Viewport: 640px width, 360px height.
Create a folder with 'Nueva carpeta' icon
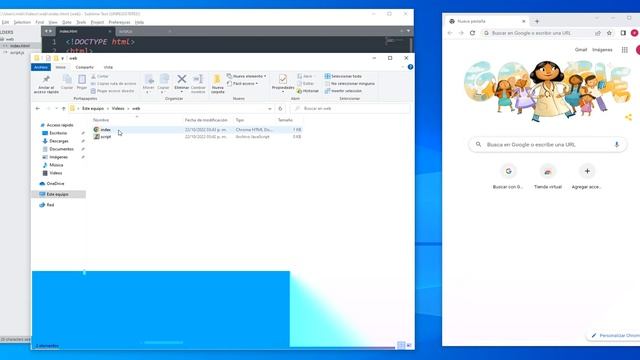[218, 79]
